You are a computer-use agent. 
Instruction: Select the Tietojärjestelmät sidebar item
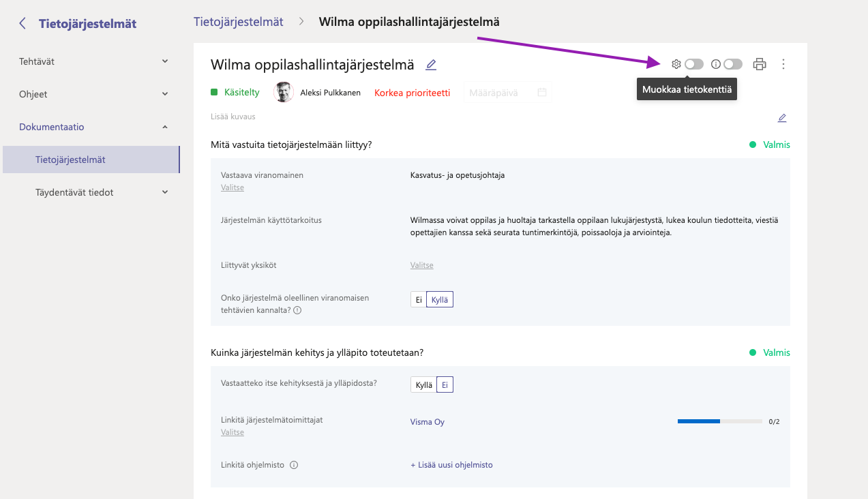pyautogui.click(x=91, y=160)
